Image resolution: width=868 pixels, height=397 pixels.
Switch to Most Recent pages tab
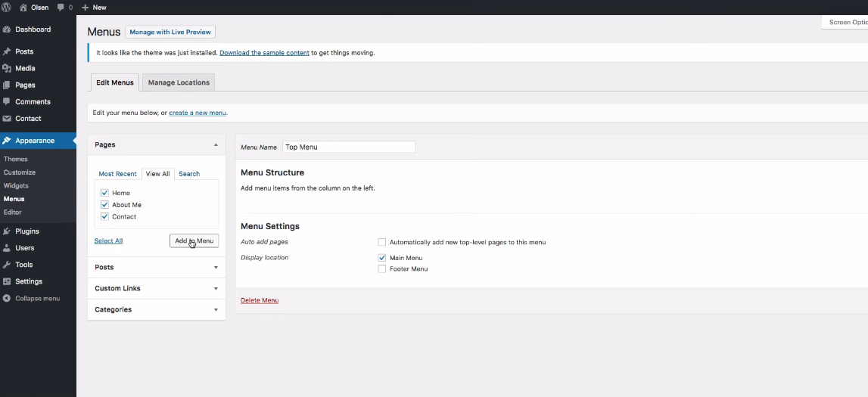pyautogui.click(x=117, y=174)
